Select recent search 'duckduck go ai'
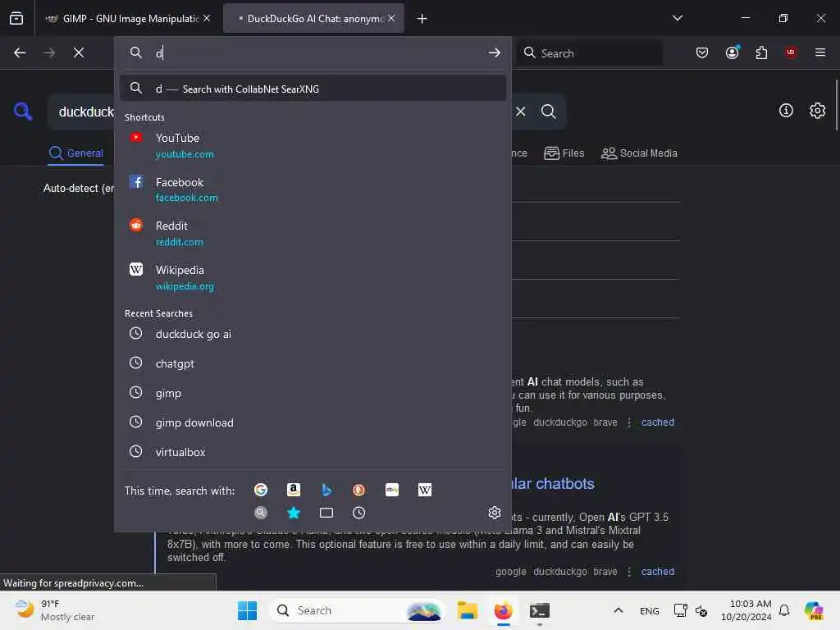The width and height of the screenshot is (840, 630). click(313, 334)
